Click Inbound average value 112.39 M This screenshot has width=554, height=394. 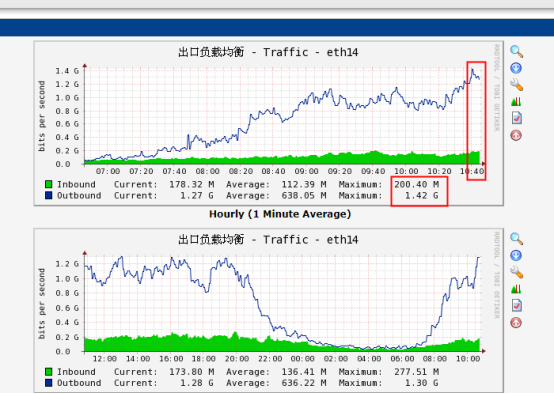pyautogui.click(x=304, y=184)
